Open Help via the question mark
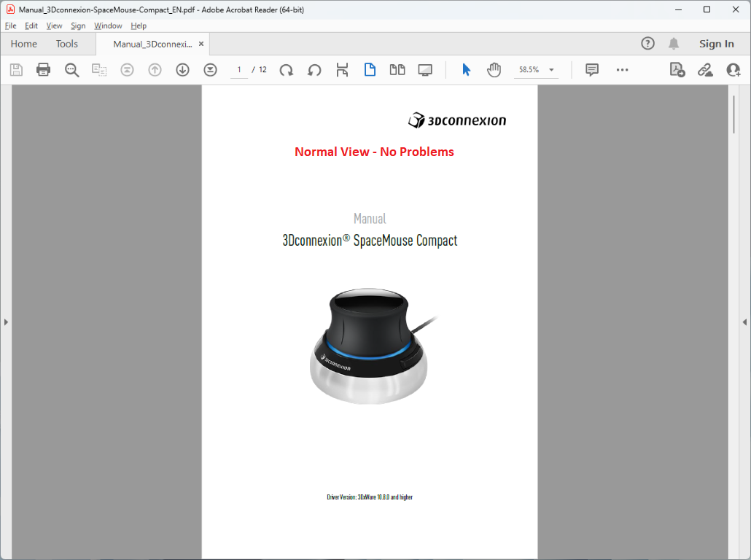The width and height of the screenshot is (751, 560). click(x=647, y=43)
